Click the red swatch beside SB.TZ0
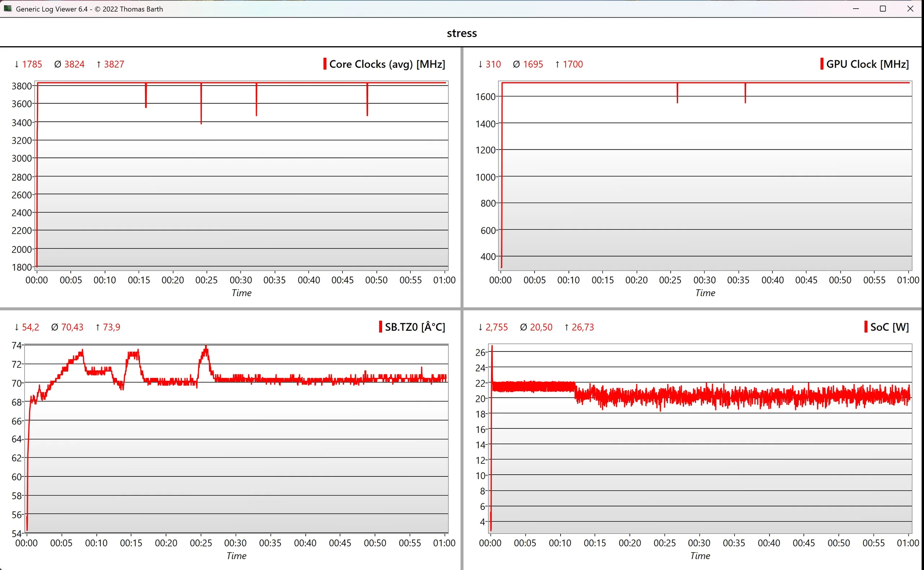This screenshot has width=924, height=570. (x=380, y=327)
